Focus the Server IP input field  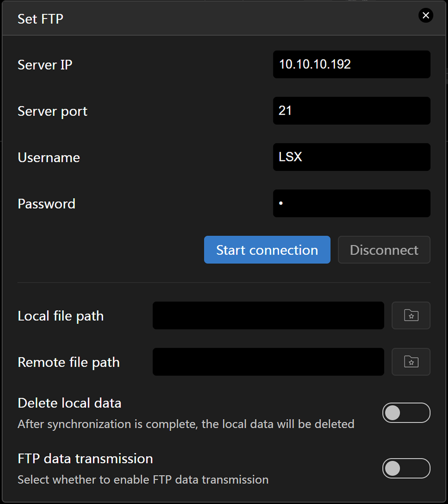(351, 64)
